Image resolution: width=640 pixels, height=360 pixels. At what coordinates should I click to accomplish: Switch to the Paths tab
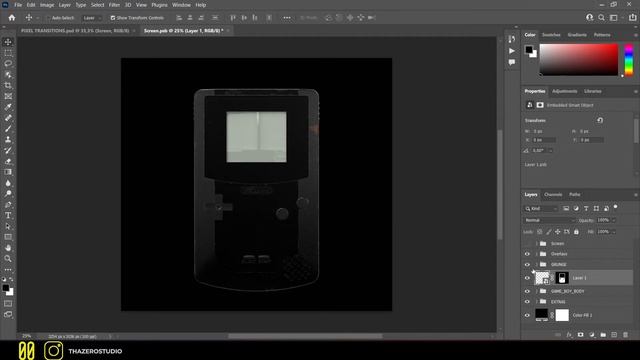pyautogui.click(x=575, y=195)
